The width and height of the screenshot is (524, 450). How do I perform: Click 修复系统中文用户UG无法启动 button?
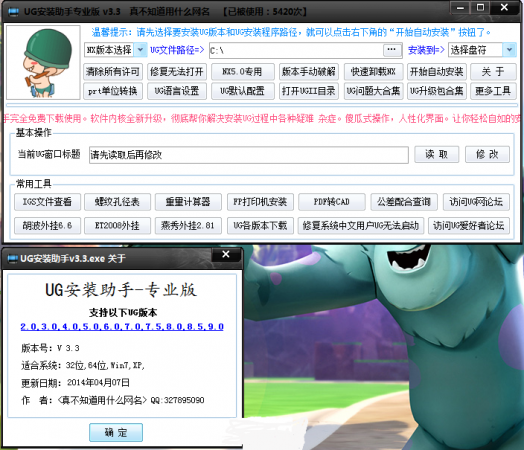[x=361, y=226]
